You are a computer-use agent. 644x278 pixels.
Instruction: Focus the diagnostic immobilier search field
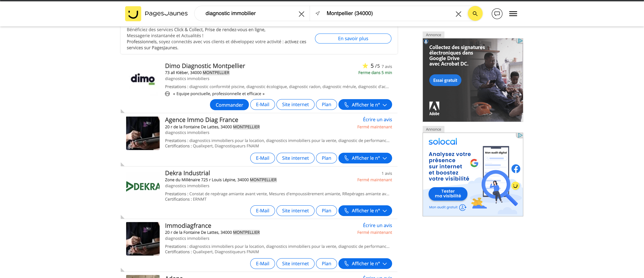point(250,13)
